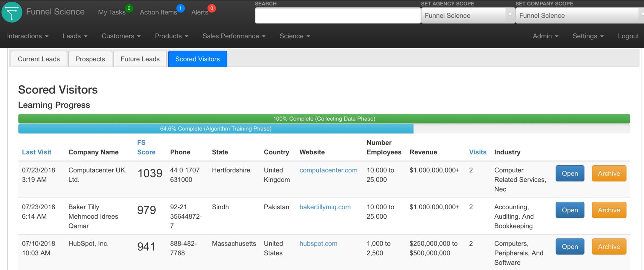Image resolution: width=644 pixels, height=270 pixels.
Task: Click industry Accounting, Auditing, And Bookkeeping
Action: 514,217
